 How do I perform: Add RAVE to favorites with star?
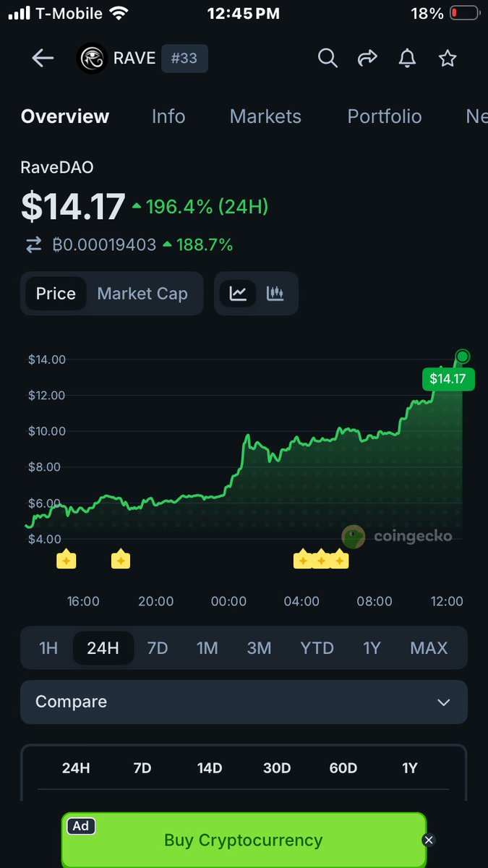tap(448, 59)
